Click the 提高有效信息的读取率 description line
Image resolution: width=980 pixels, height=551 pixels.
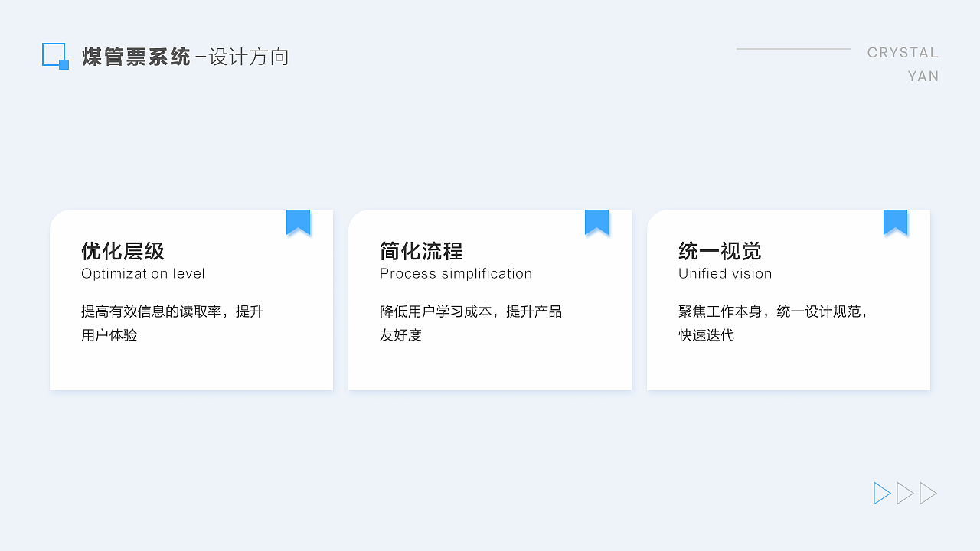pyautogui.click(x=172, y=311)
